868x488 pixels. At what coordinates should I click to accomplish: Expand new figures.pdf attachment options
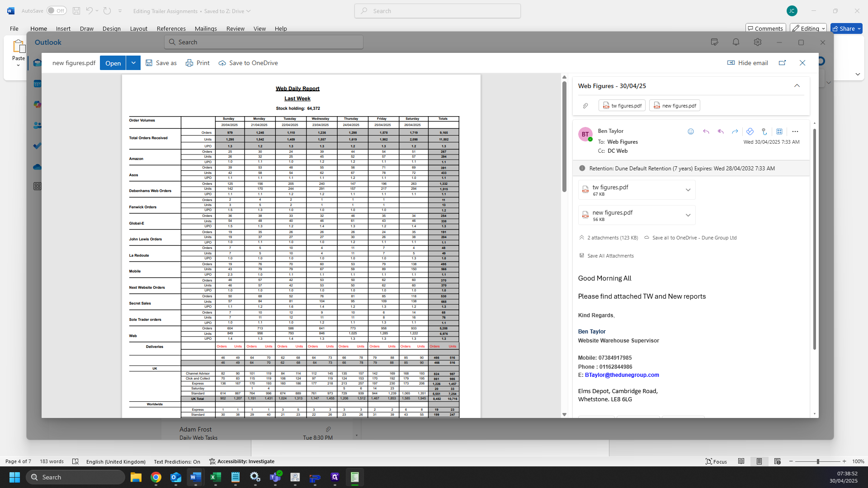click(688, 215)
